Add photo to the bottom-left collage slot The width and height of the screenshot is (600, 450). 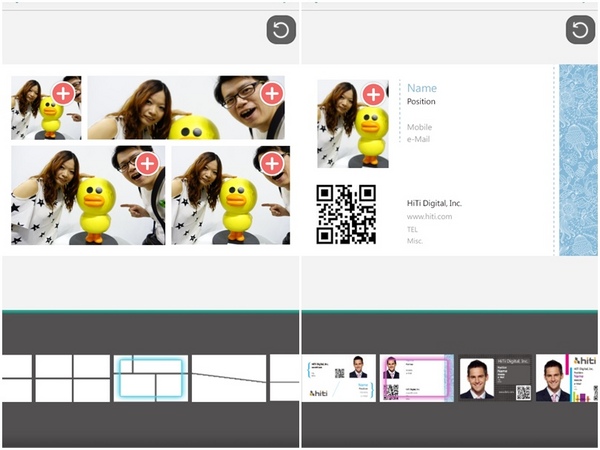pyautogui.click(x=147, y=164)
